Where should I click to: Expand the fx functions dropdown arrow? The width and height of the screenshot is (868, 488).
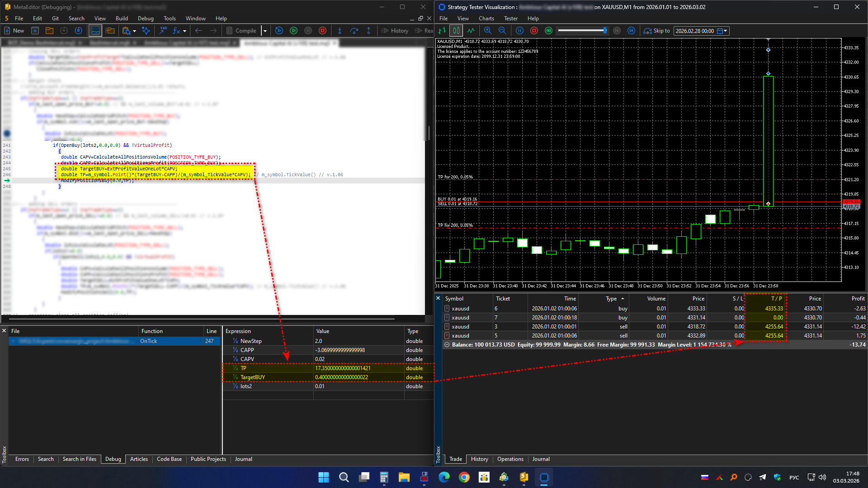(184, 31)
